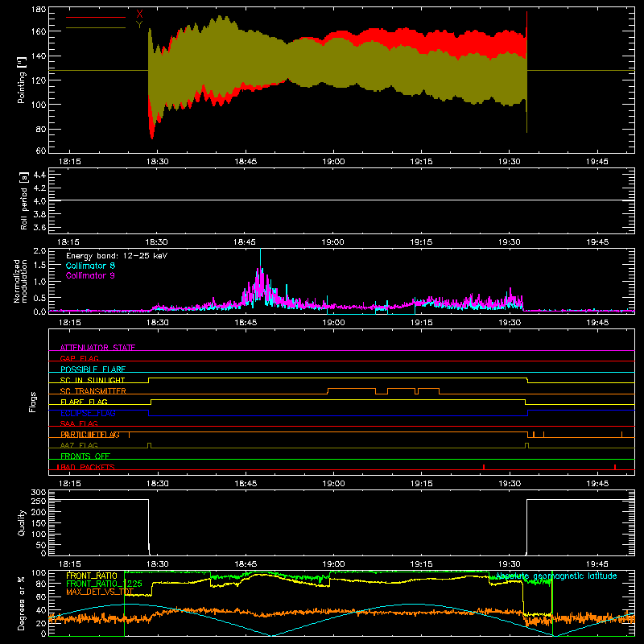
Task: Click the olive Y legend line
Action: pyautogui.click(x=96, y=28)
